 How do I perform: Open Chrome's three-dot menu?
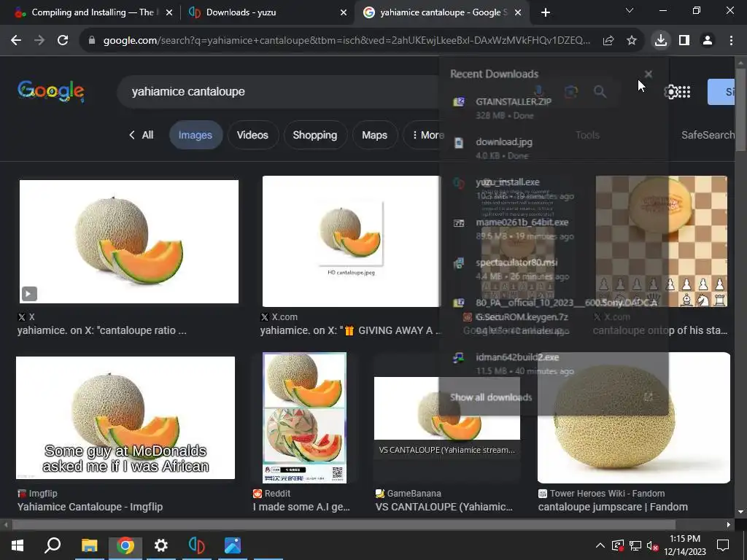pyautogui.click(x=731, y=41)
